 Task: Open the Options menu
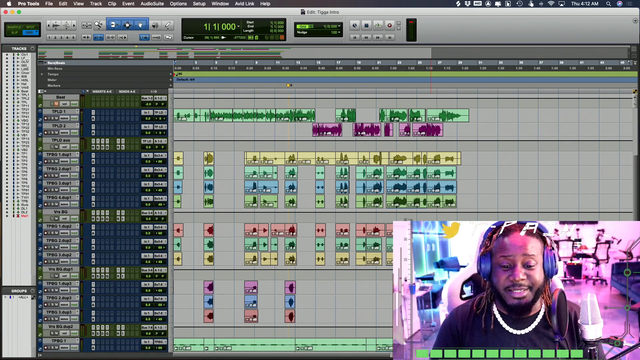[178, 4]
